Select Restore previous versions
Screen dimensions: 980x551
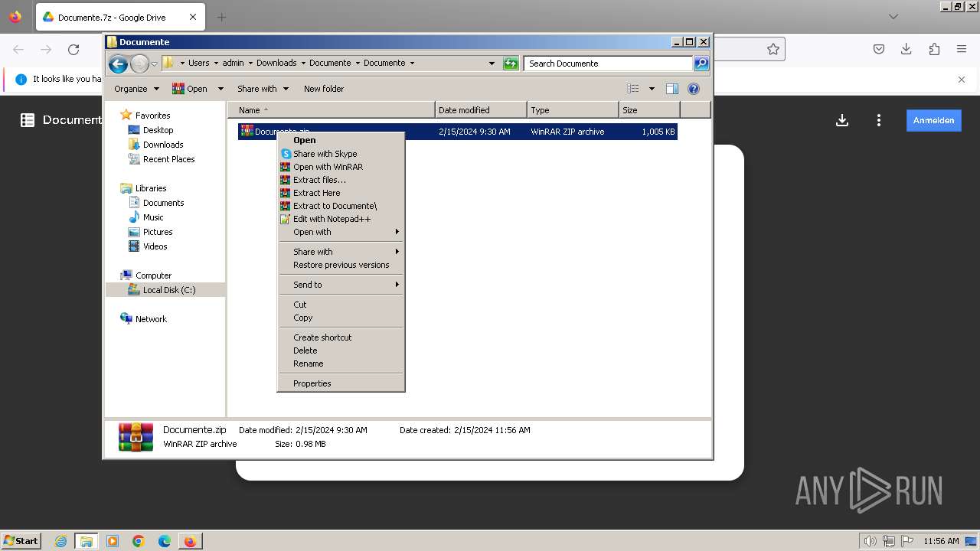pos(341,265)
